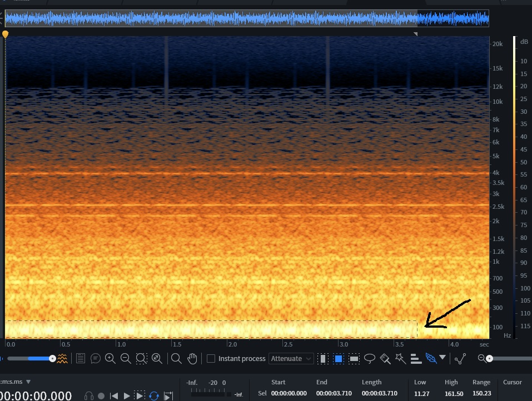Image resolution: width=532 pixels, height=401 pixels.
Task: Select the Lasso selection tool
Action: pyautogui.click(x=370, y=358)
